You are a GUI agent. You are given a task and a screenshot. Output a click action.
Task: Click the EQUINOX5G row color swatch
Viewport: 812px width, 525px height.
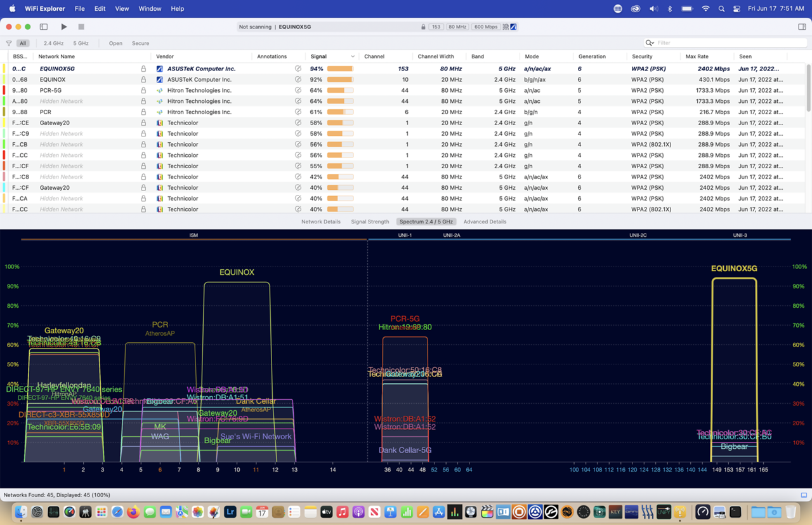(4, 69)
